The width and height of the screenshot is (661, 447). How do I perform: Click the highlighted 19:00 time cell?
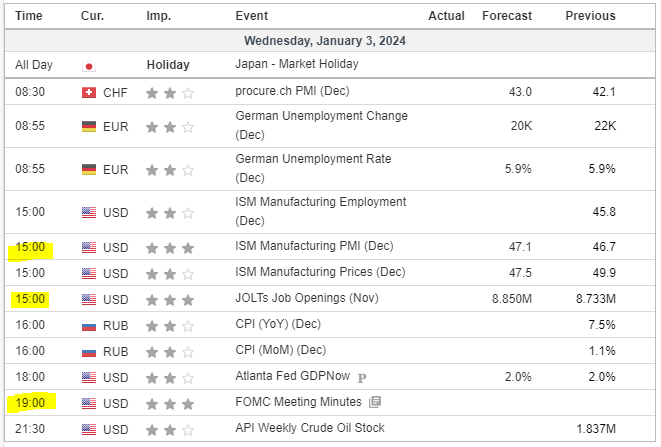click(x=30, y=402)
